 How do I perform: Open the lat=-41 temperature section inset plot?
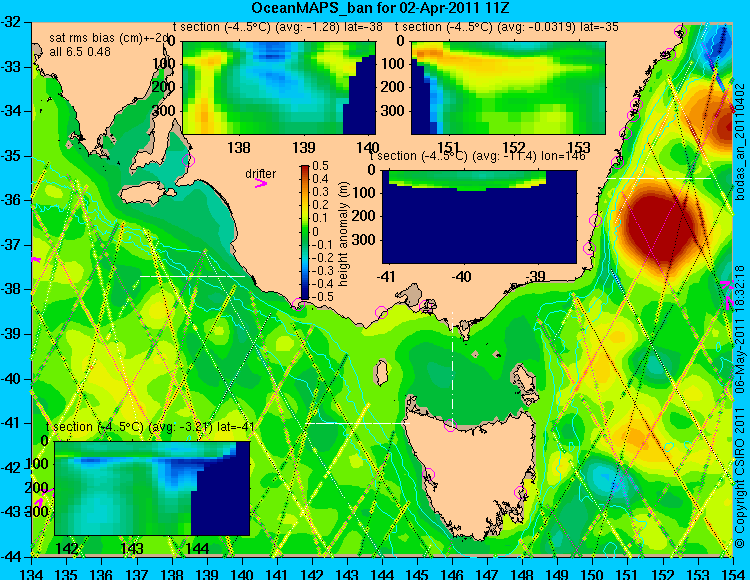tap(152, 488)
